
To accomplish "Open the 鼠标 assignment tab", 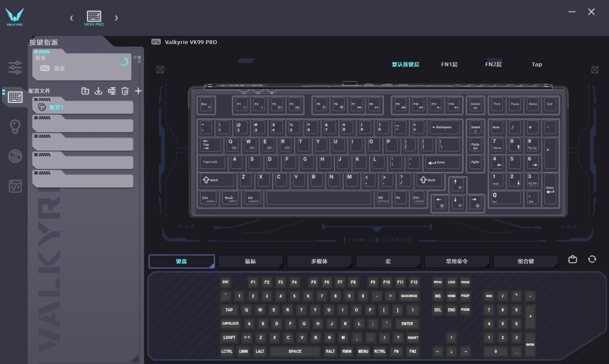I will 250,261.
